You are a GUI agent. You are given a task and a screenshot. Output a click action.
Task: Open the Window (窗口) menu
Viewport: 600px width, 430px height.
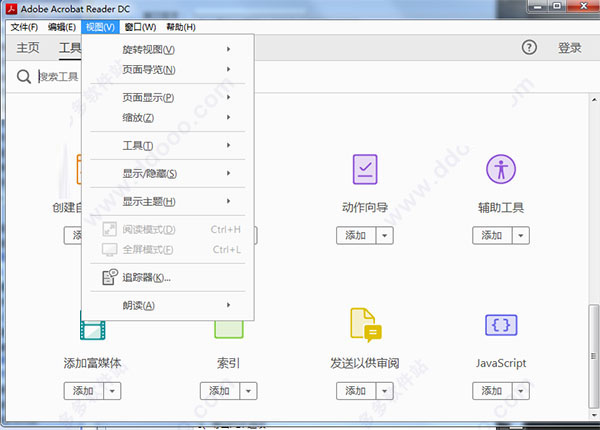[140, 27]
